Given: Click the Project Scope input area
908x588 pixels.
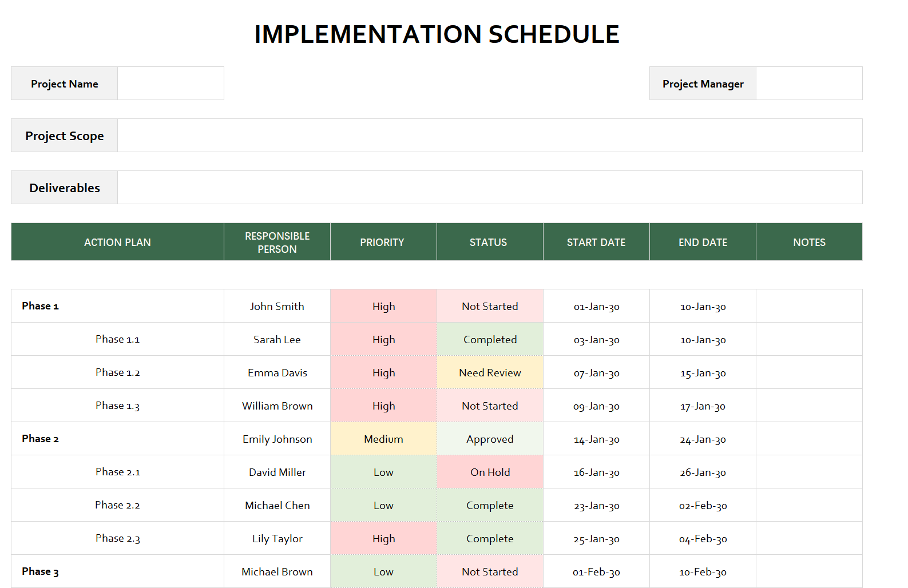Looking at the screenshot, I should (x=490, y=136).
